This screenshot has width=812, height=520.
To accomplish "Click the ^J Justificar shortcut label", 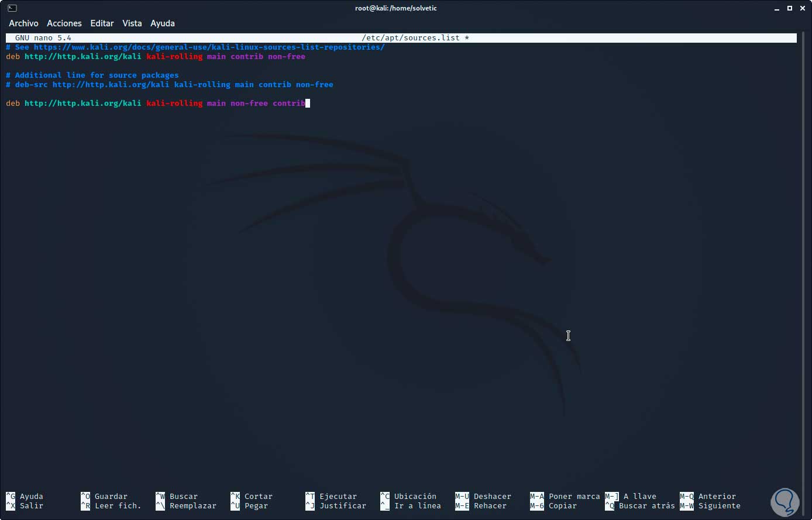I will 336,506.
